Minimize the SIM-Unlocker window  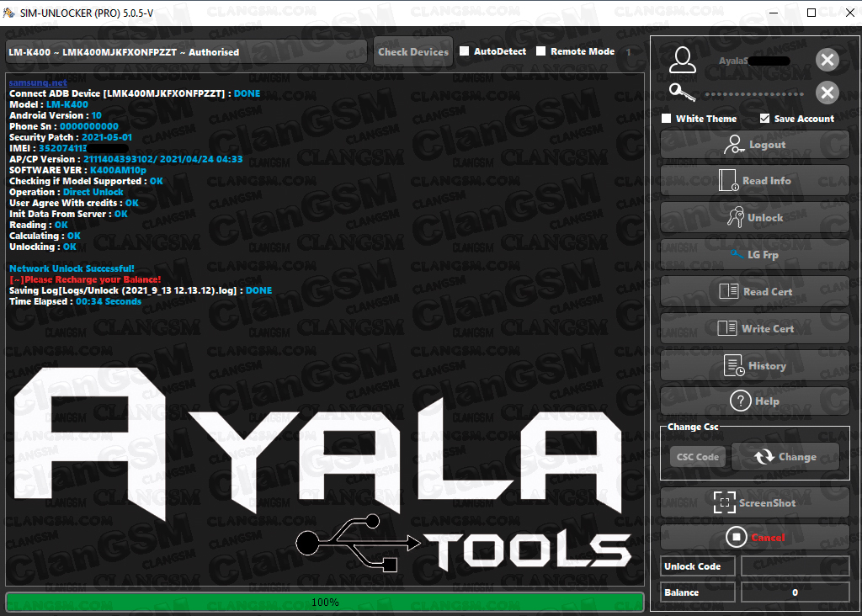tap(774, 13)
